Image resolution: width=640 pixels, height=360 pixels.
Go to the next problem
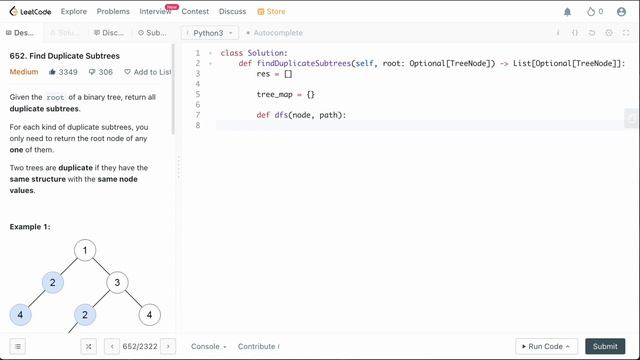coord(168,347)
